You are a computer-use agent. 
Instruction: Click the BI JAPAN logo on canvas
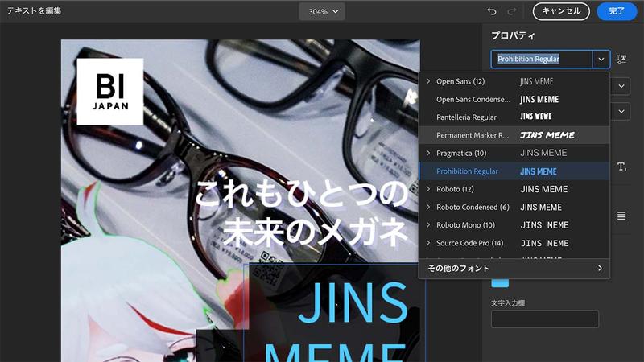[x=110, y=91]
